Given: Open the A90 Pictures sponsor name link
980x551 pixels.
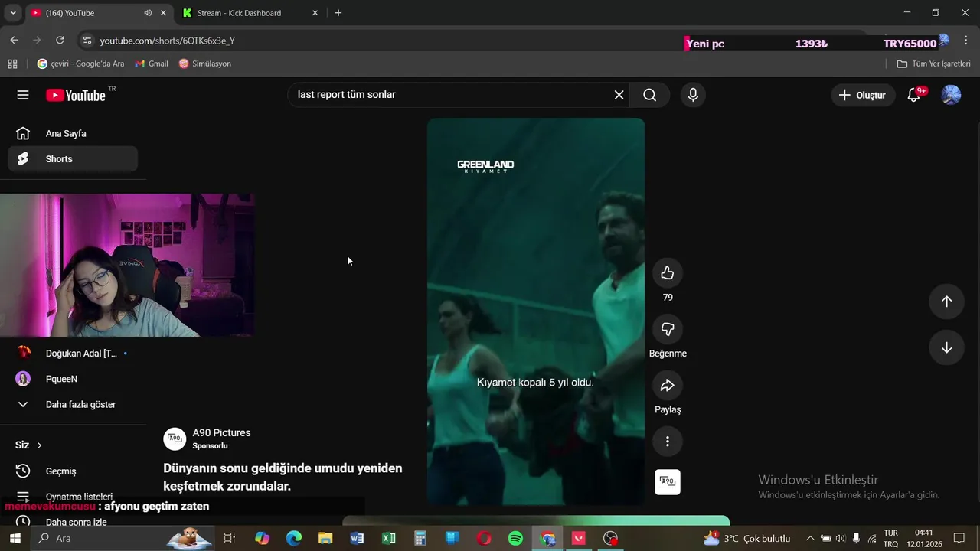Looking at the screenshot, I should 221,432.
